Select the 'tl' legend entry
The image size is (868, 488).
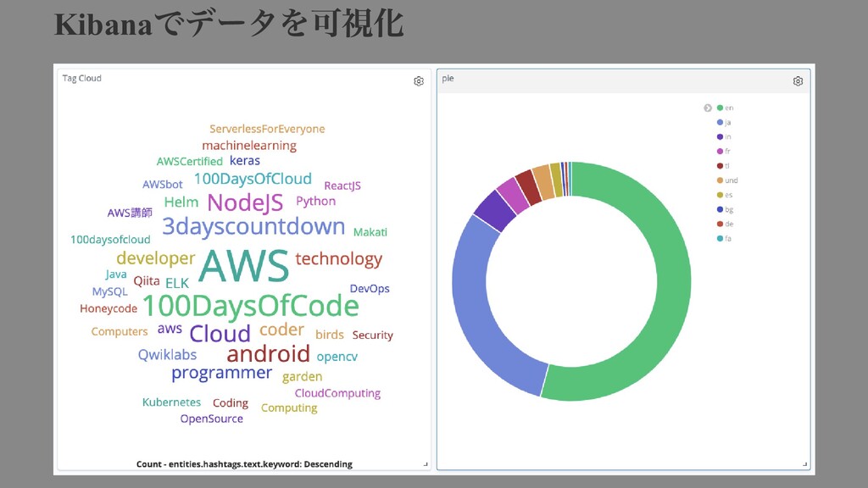pyautogui.click(x=723, y=166)
